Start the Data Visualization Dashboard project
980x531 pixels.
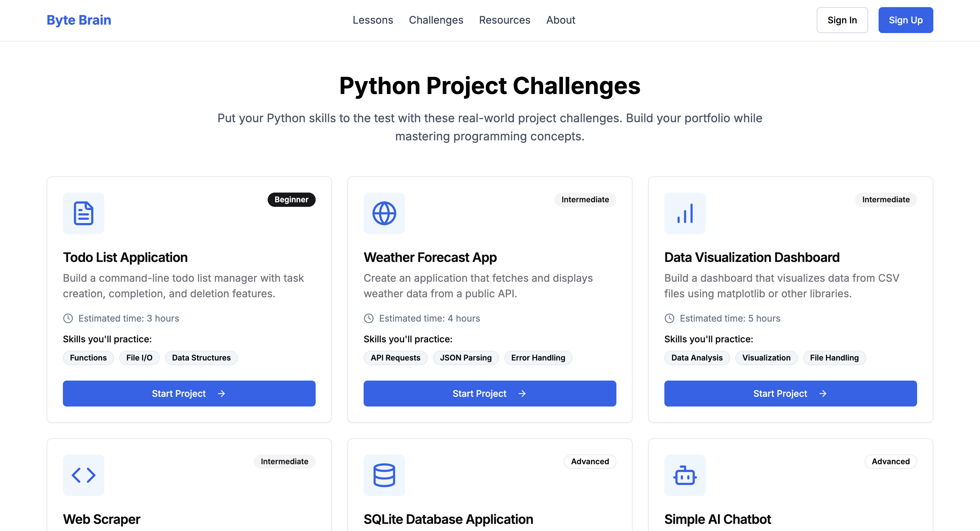(x=790, y=393)
